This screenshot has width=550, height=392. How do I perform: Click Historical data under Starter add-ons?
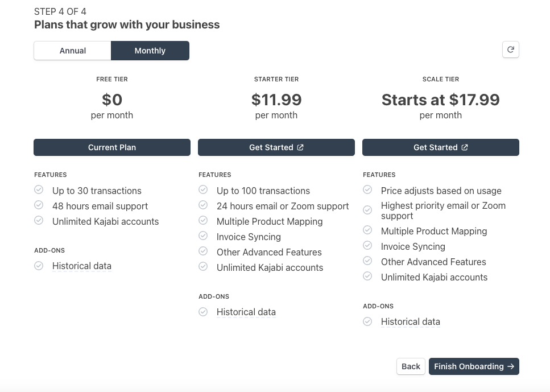tap(246, 312)
